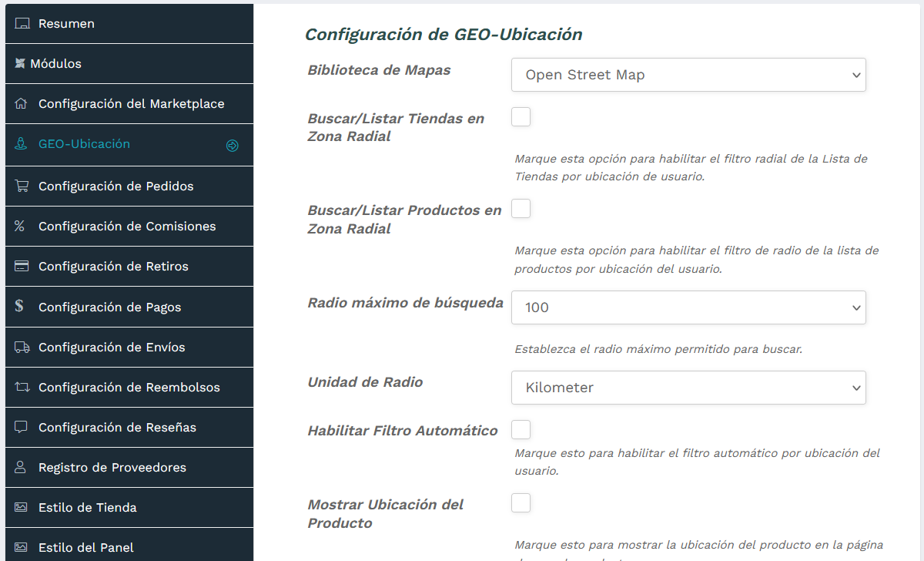Click the percent icon beside Configuración de Comisiones

coord(21,225)
